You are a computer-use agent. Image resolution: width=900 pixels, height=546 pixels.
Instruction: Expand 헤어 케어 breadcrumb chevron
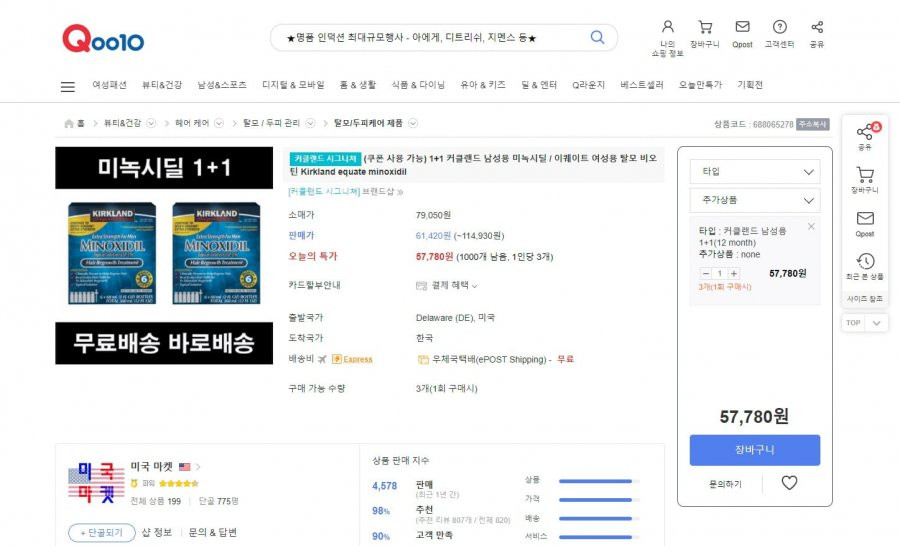pyautogui.click(x=219, y=123)
